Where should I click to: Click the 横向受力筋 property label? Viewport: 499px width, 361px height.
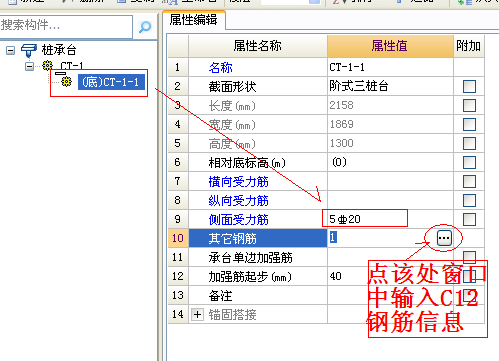[239, 182]
